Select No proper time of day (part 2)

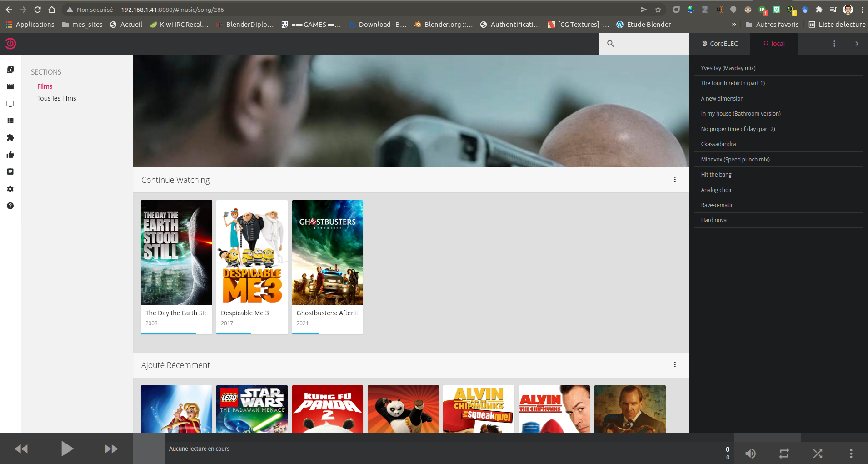pos(778,129)
